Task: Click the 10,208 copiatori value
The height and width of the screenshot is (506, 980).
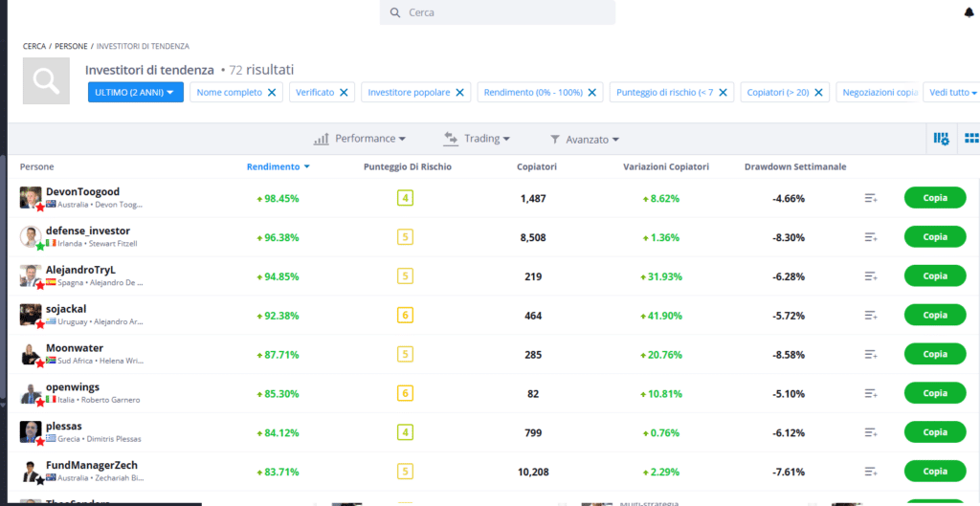Action: [x=533, y=472]
